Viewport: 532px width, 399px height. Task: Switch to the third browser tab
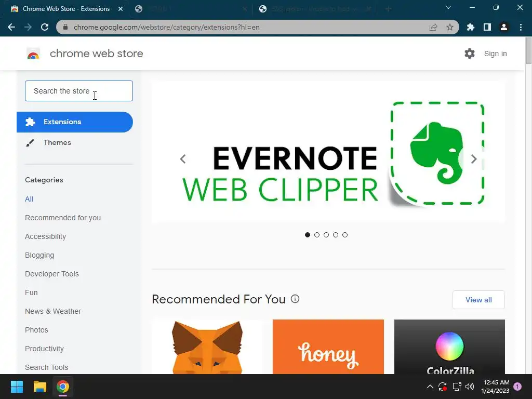(315, 9)
